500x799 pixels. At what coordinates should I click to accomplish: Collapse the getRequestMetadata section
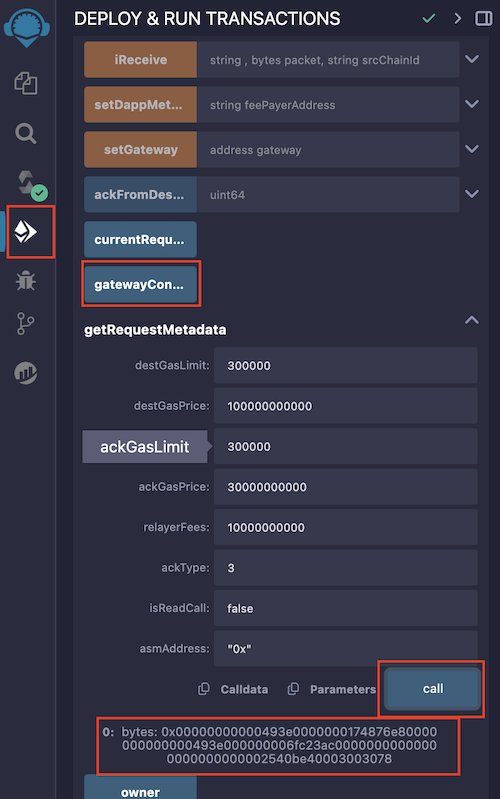coord(472,320)
